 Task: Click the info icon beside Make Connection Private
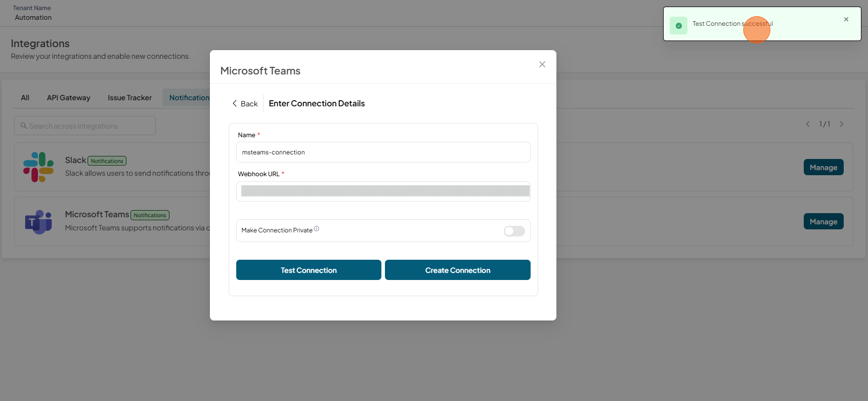[x=317, y=229]
